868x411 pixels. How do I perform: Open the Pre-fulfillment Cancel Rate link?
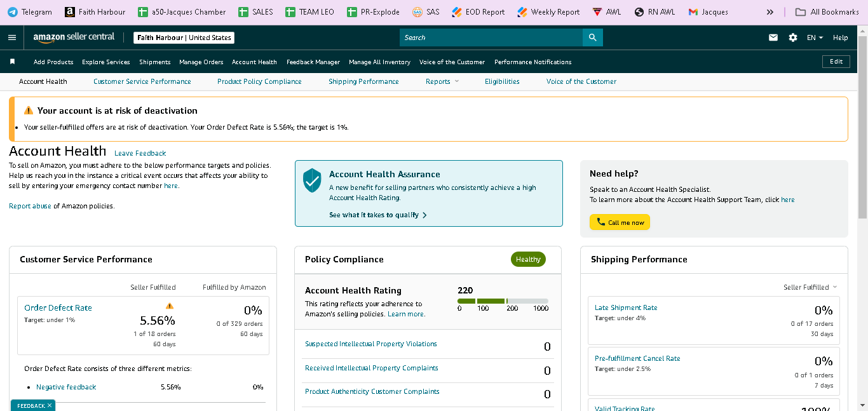637,358
